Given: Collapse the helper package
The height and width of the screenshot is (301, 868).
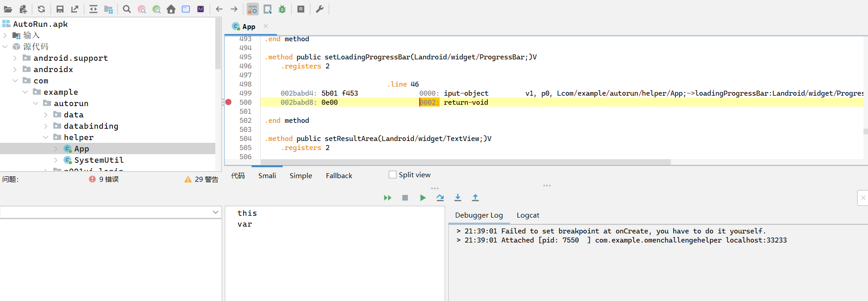Looking at the screenshot, I should tap(45, 137).
